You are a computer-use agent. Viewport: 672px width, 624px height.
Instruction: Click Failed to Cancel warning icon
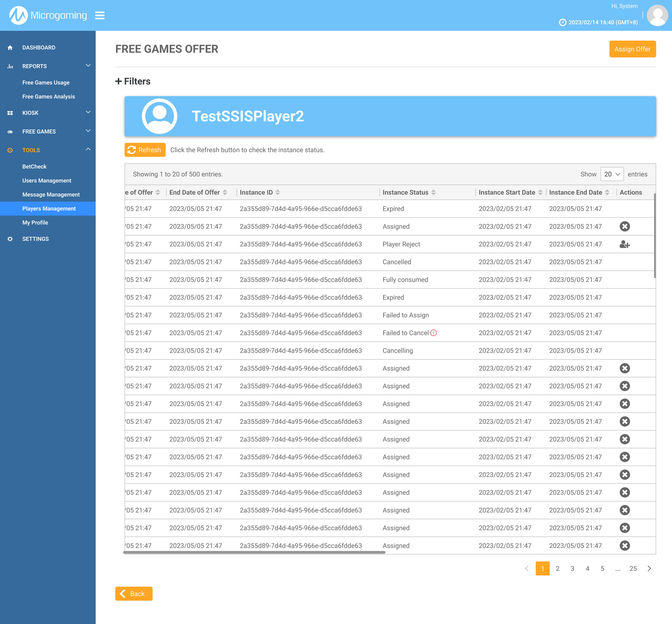coord(434,333)
